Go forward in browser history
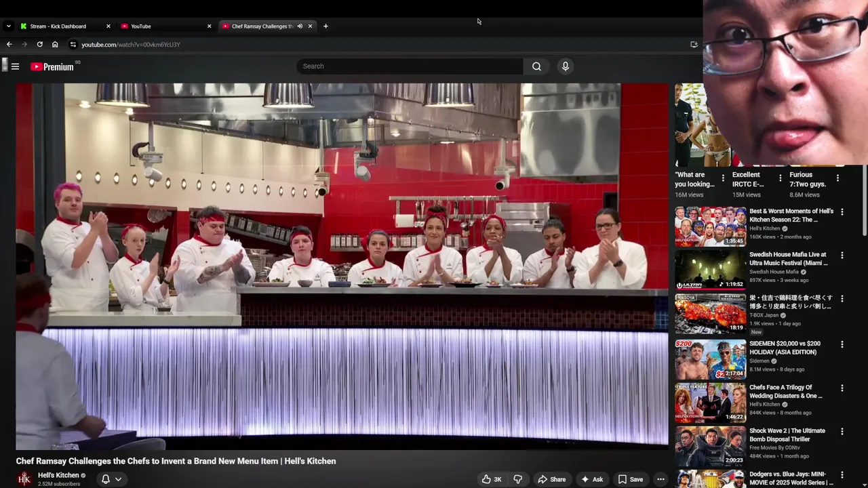868x488 pixels. tap(24, 44)
